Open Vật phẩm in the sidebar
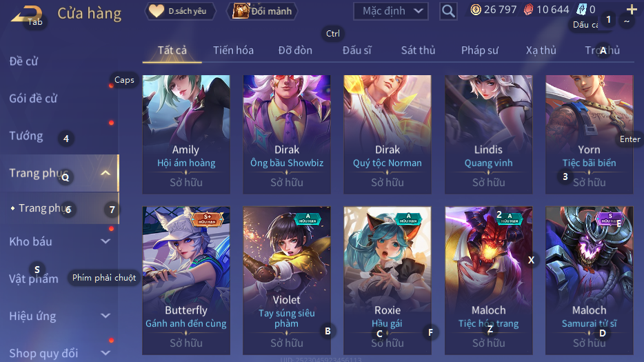 34,279
